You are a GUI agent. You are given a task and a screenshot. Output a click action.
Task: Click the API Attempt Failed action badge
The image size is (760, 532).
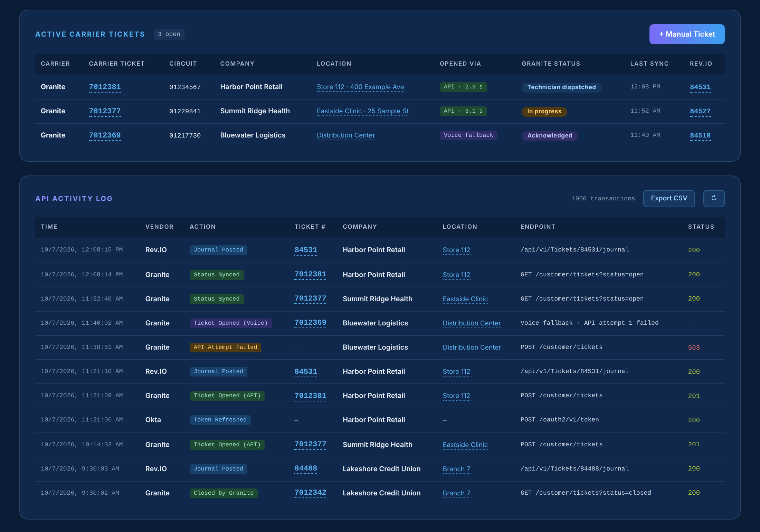(225, 347)
